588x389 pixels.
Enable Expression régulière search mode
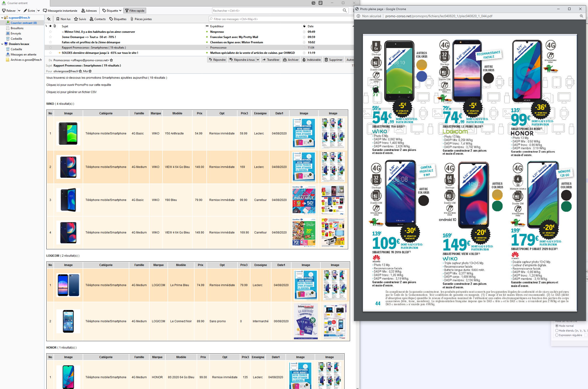pos(557,335)
